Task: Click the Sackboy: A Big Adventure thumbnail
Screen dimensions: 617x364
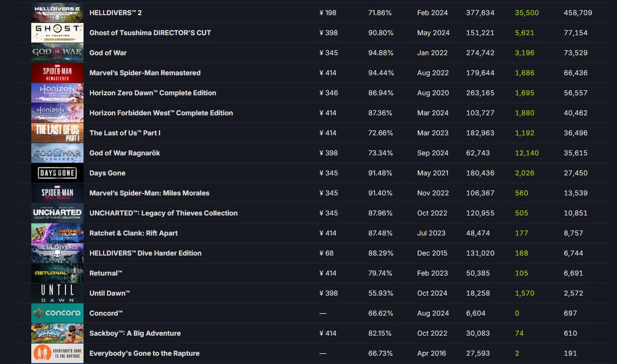Action: (x=57, y=333)
